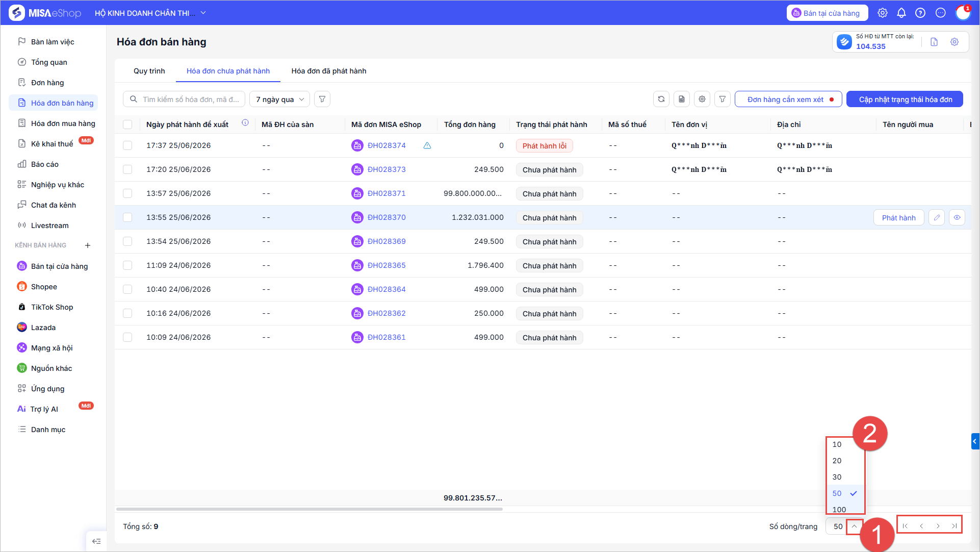Tick the checkbox for the DH028373 row
Screen dimensions: 980x552
tap(127, 169)
